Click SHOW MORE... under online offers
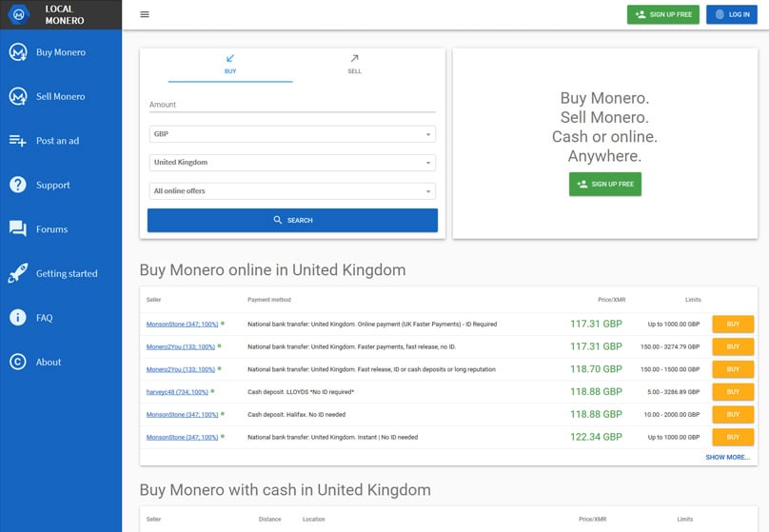The width and height of the screenshot is (769, 532). [x=728, y=457]
